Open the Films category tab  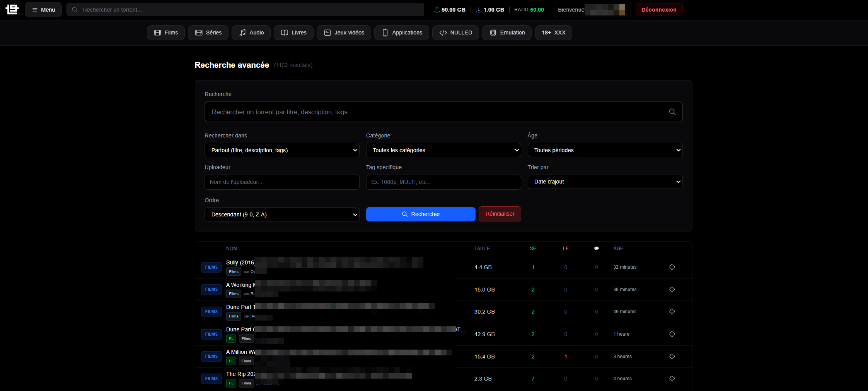tap(166, 33)
